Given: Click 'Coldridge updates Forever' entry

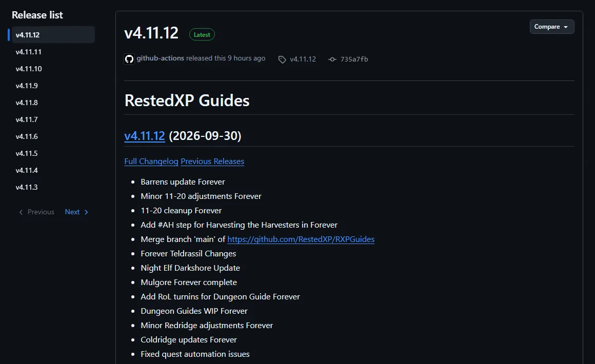Looking at the screenshot, I should pos(189,340).
